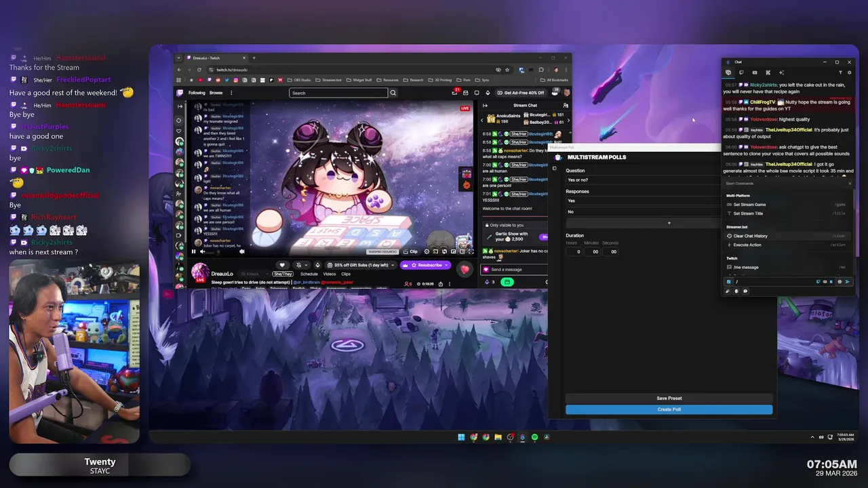The height and width of the screenshot is (488, 868).
Task: Open Twitch whispers icon in header
Action: click(x=477, y=93)
